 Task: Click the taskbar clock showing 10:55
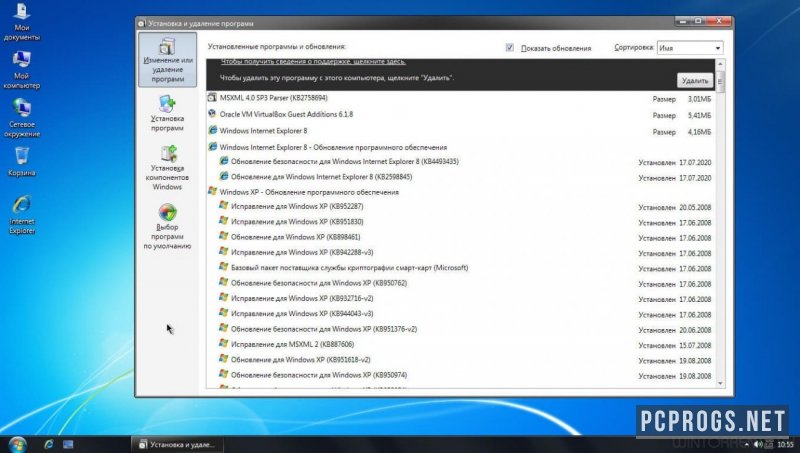click(785, 445)
